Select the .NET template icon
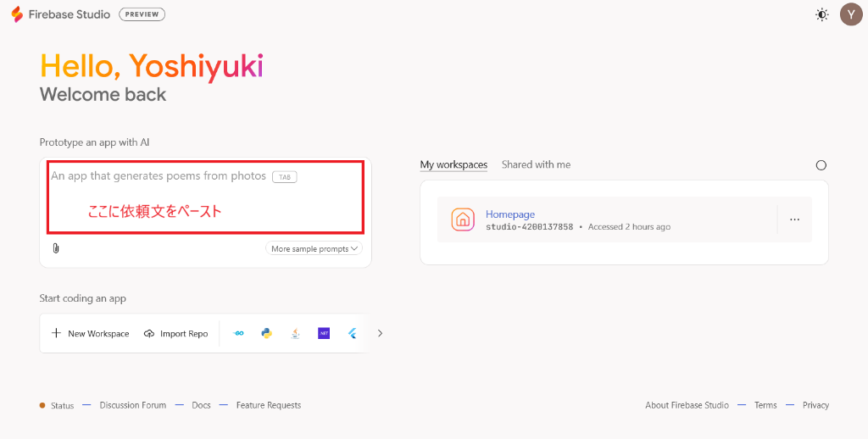 click(324, 333)
